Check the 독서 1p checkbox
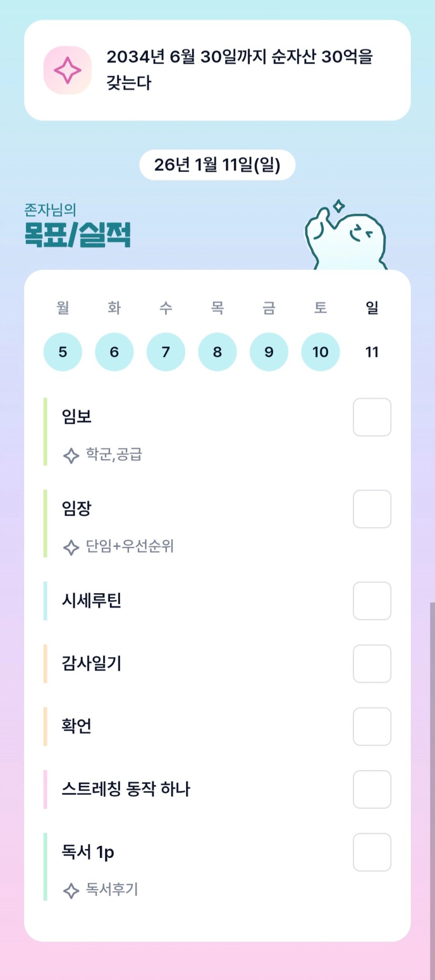 [371, 852]
